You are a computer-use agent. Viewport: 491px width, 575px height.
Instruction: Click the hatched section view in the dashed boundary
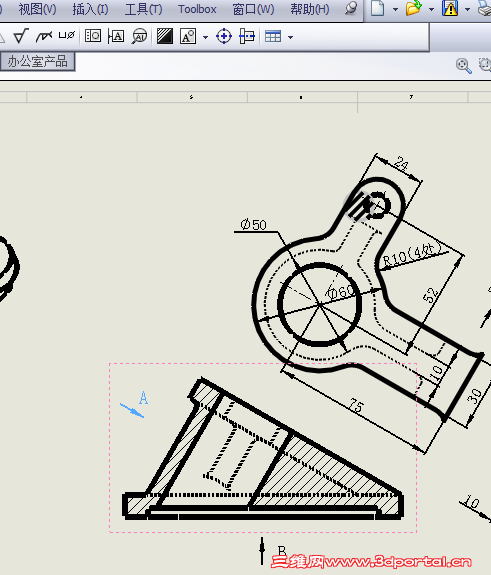coord(263,449)
